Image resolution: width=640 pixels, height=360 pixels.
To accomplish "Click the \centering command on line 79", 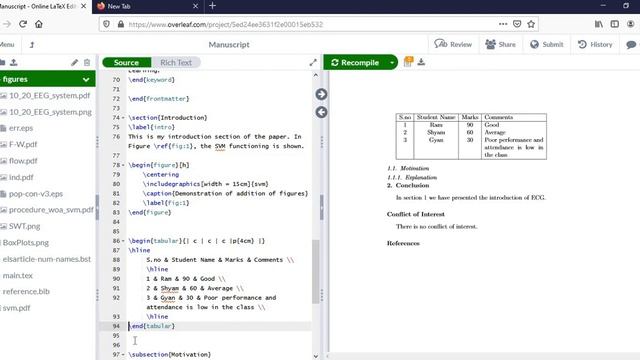I will 161,175.
